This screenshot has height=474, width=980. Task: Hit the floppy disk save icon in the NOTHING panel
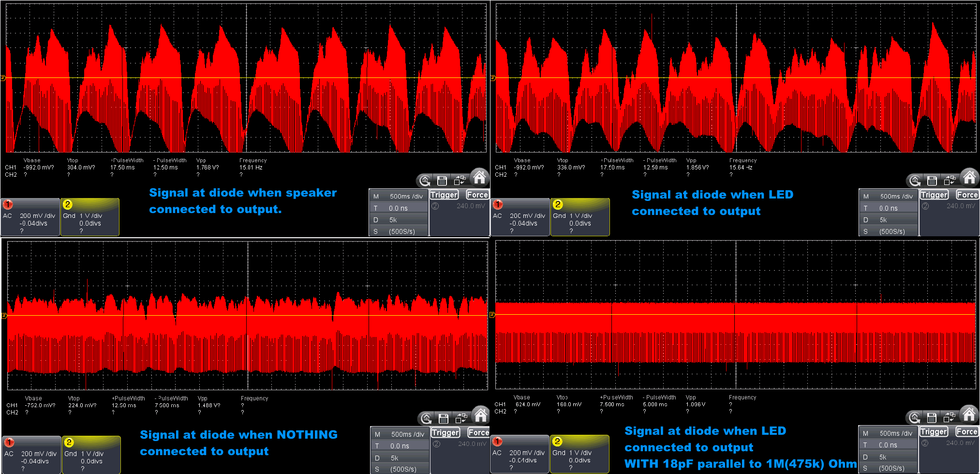[x=443, y=418]
